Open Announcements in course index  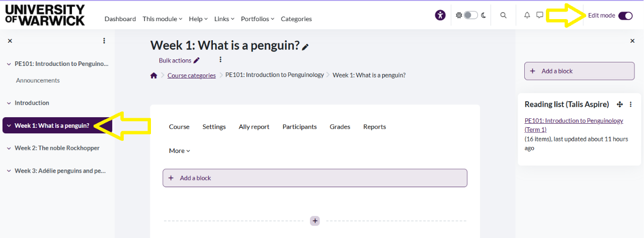click(38, 81)
